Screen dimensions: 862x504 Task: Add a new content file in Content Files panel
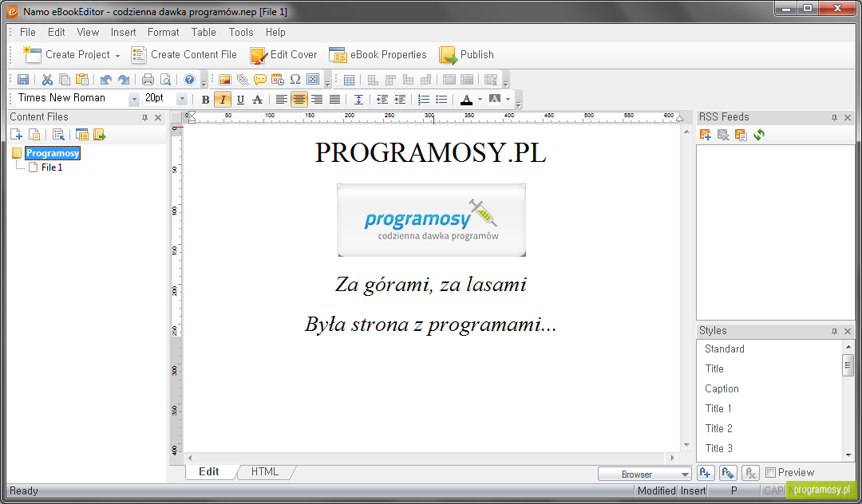point(17,135)
